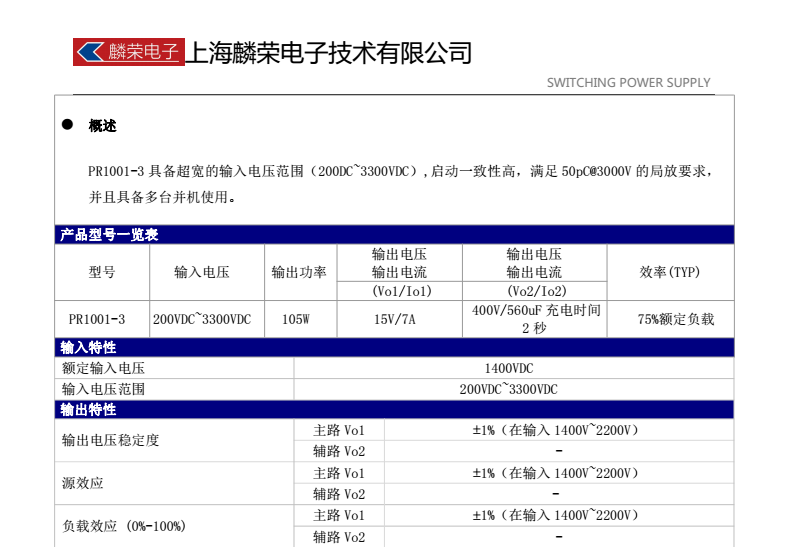789x547 pixels.
Task: Click the 输入特性 blue section header
Action: 394,347
